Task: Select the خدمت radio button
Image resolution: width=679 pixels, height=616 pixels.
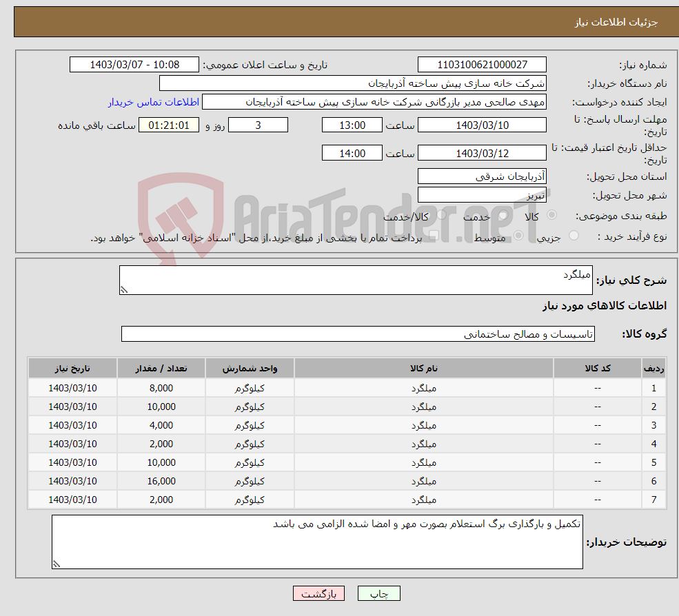Action: [503, 215]
